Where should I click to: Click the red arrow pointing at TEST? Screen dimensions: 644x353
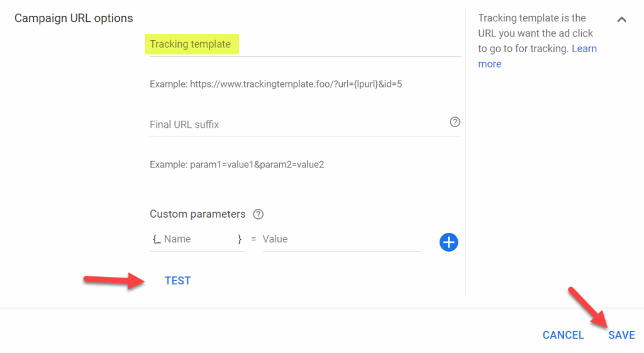pyautogui.click(x=113, y=279)
